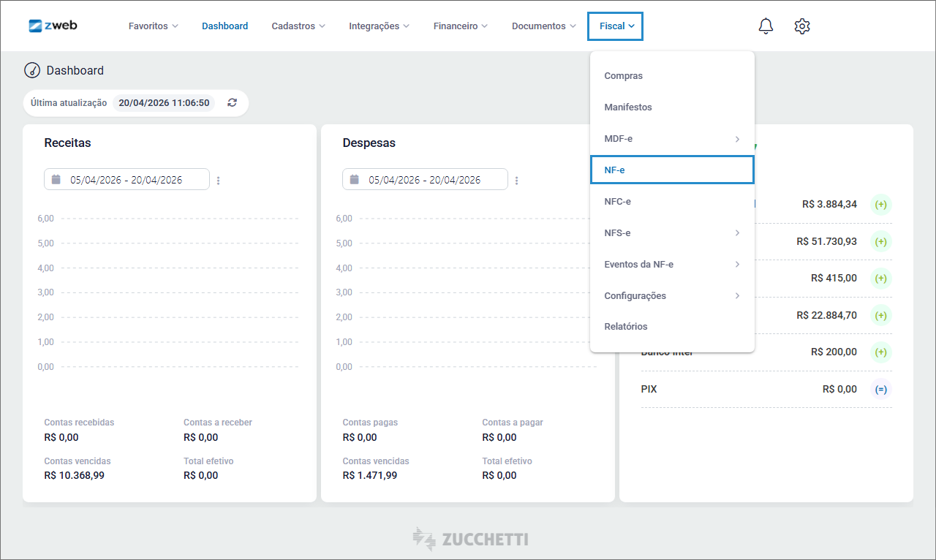The image size is (936, 560).
Task: Expand the Favoritos dropdown menu
Action: tap(153, 26)
